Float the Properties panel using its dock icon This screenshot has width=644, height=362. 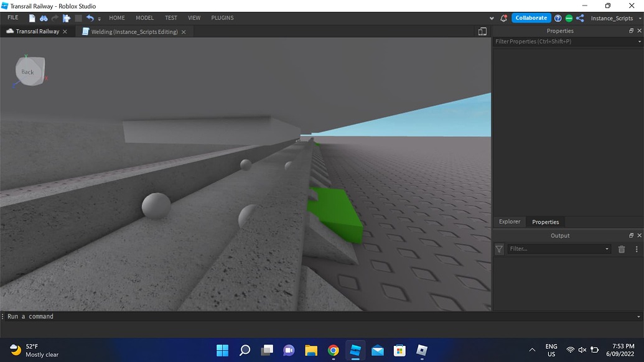[630, 30]
